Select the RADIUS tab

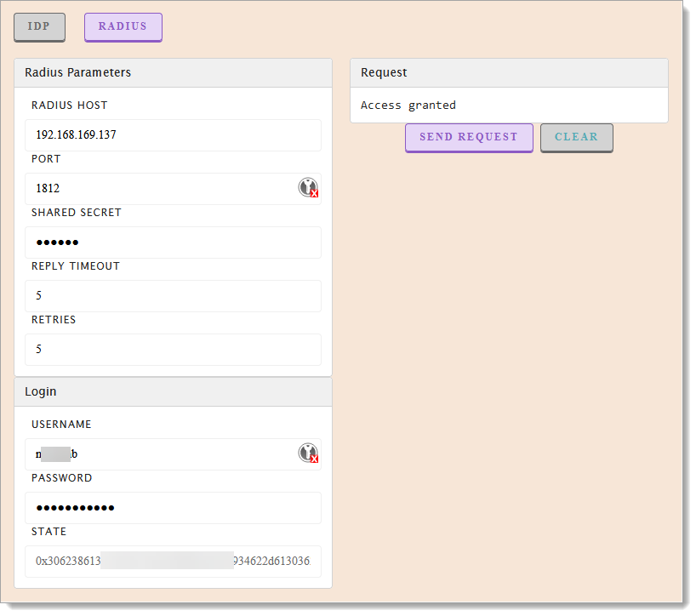(123, 27)
